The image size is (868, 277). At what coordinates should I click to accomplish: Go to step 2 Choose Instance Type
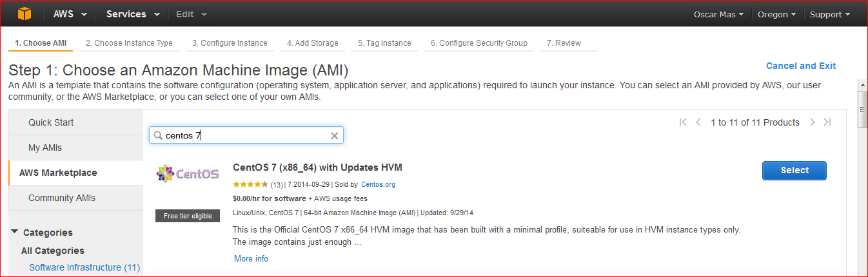129,43
